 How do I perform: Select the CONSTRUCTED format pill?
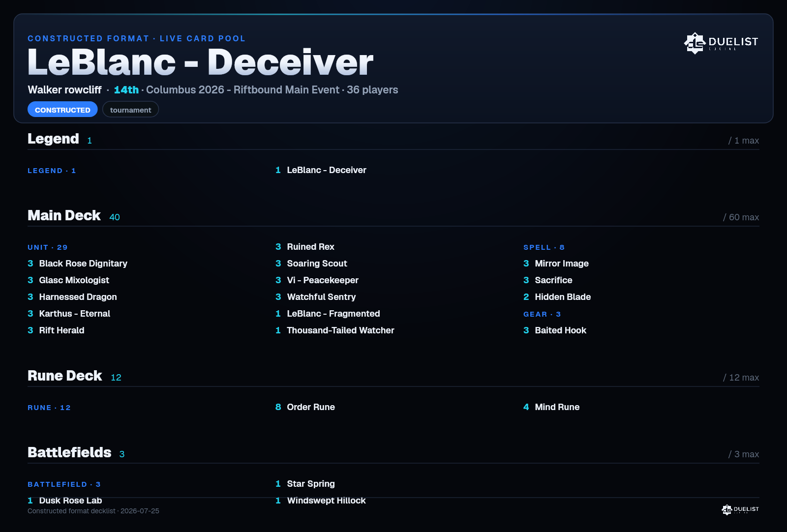[x=62, y=110]
